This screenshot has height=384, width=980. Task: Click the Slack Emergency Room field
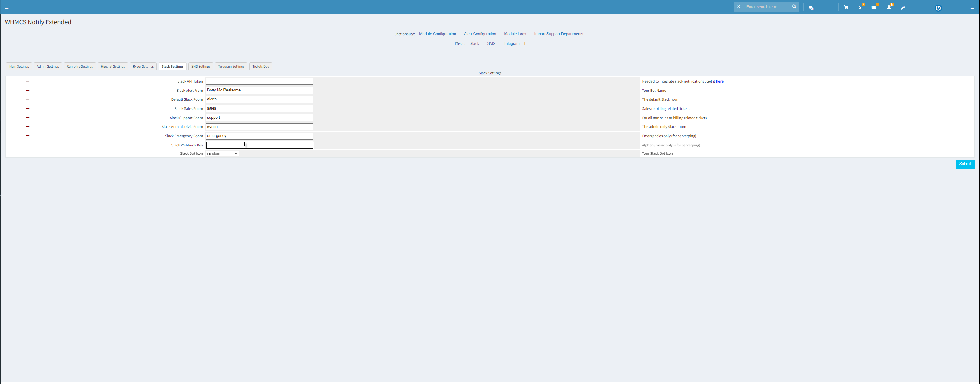coord(259,136)
